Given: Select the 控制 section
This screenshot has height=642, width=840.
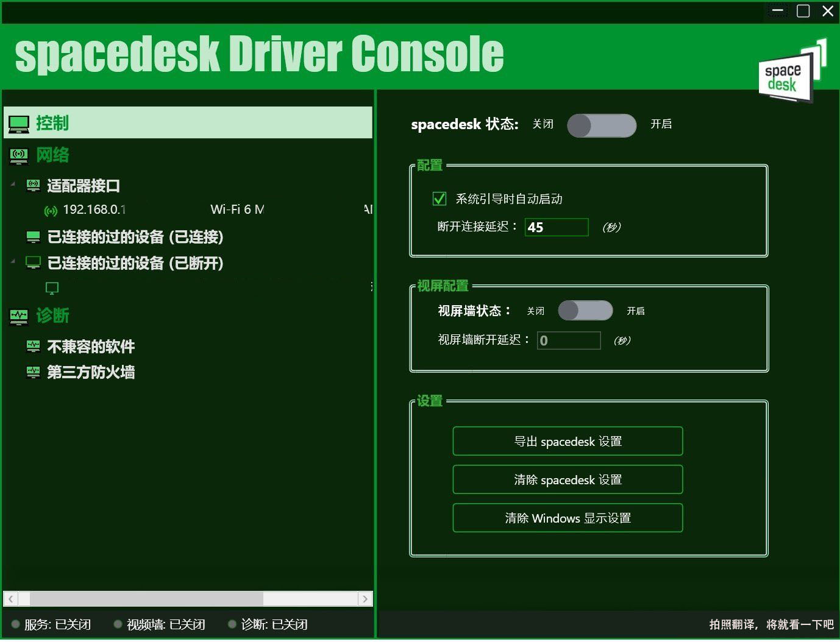Looking at the screenshot, I should [x=188, y=123].
